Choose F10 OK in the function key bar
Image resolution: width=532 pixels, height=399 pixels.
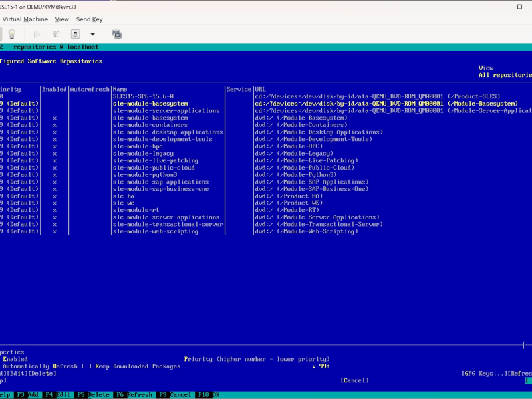(209, 395)
